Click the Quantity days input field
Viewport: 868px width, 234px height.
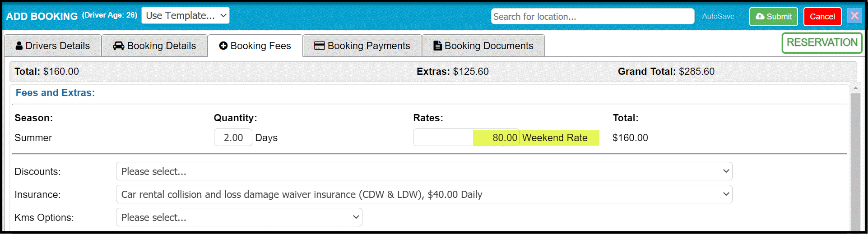tap(233, 138)
